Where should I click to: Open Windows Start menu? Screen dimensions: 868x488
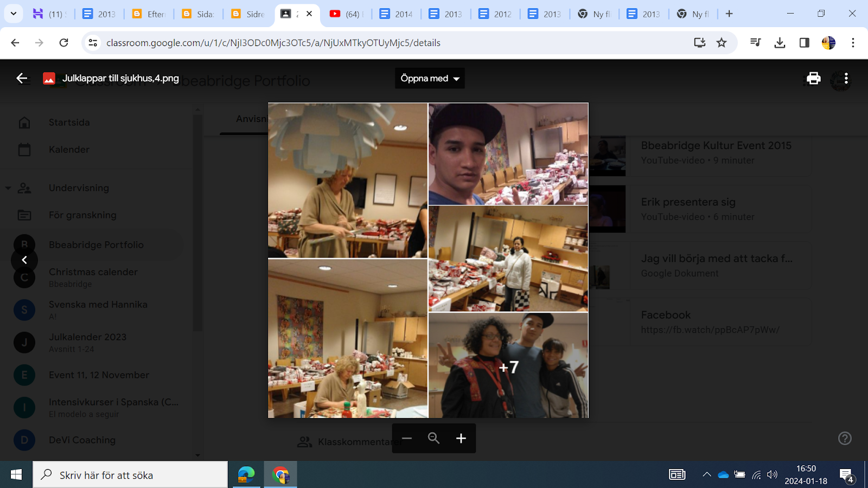(16, 475)
